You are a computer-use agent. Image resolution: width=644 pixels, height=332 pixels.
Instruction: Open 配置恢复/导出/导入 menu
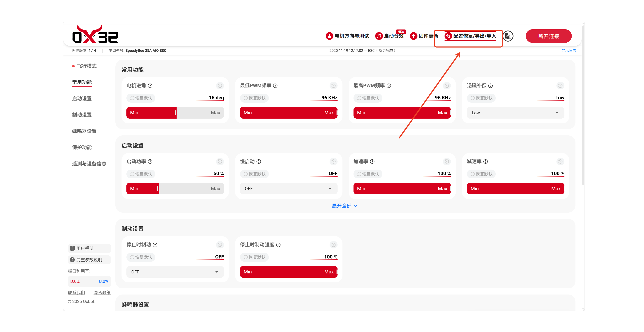point(471,36)
